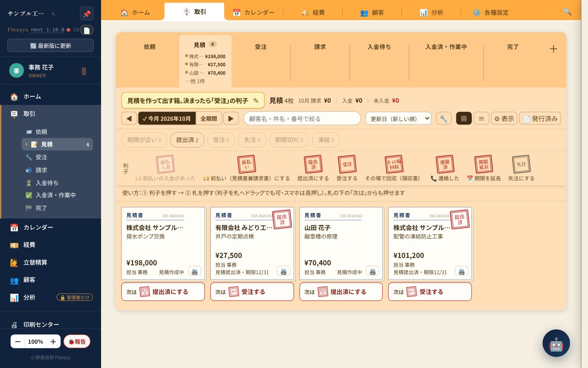Select the 全期間 period option
Viewport: 588px width, 368px height.
click(209, 118)
